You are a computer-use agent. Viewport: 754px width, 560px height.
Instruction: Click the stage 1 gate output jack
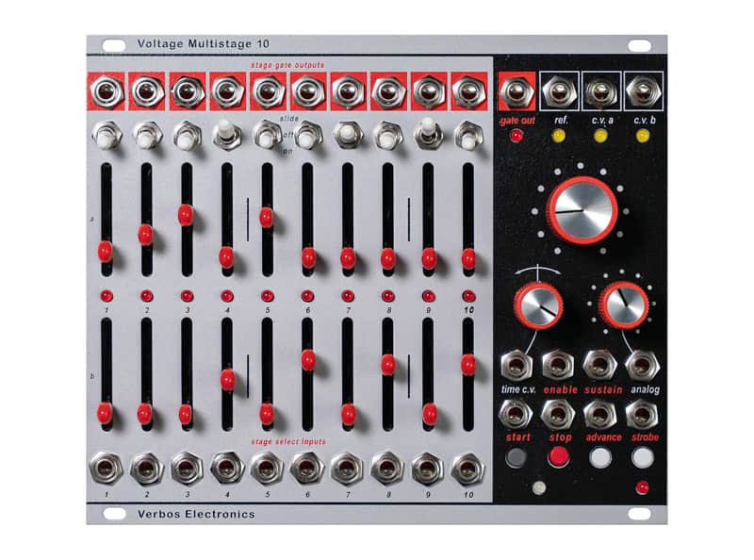click(x=106, y=91)
